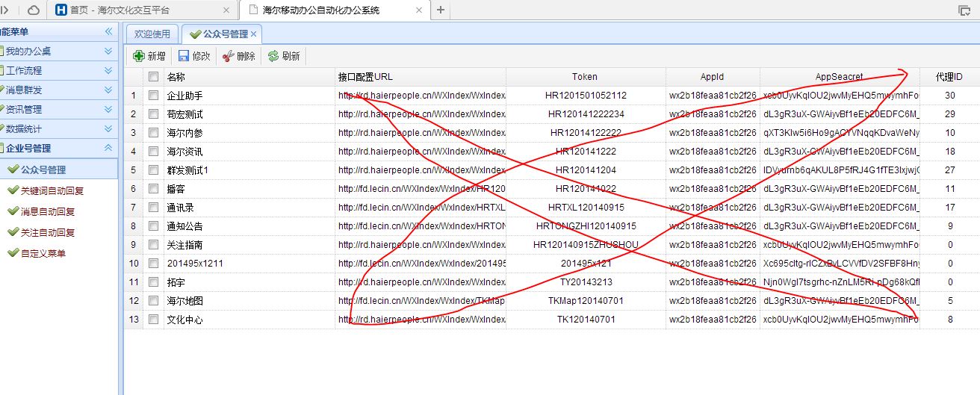Open 关注自动回复 in the sidebar
980x395 pixels.
point(48,232)
